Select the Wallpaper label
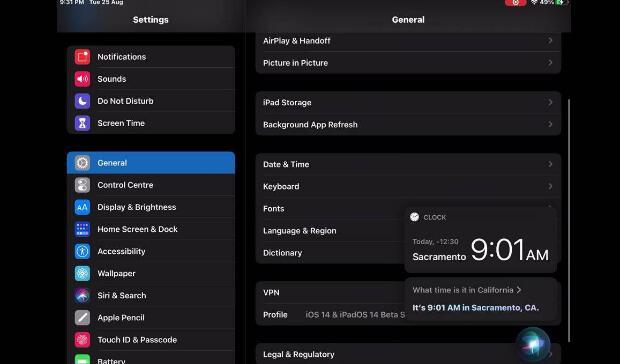Screen dimensions: 620x364 (116, 273)
